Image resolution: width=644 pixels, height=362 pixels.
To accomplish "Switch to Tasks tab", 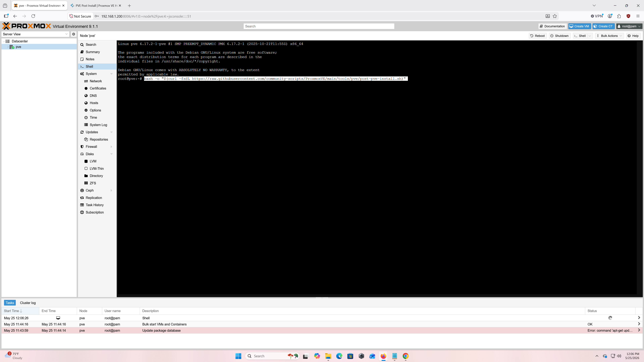I will [10, 303].
